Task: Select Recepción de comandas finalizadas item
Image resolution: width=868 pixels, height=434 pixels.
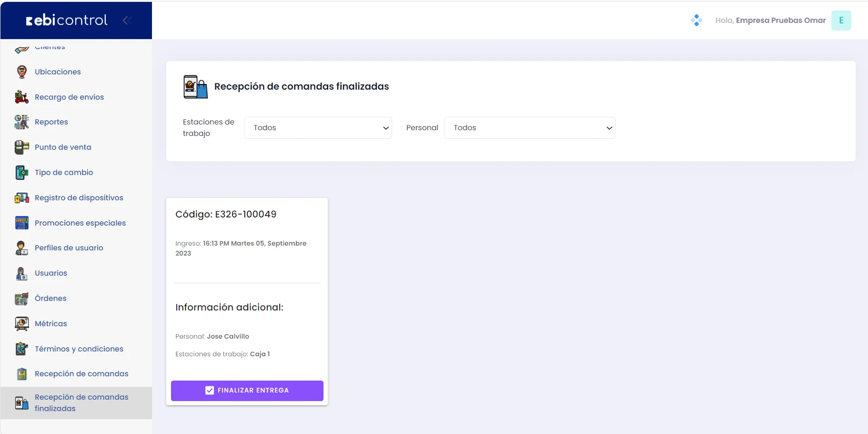Action: pyautogui.click(x=76, y=403)
